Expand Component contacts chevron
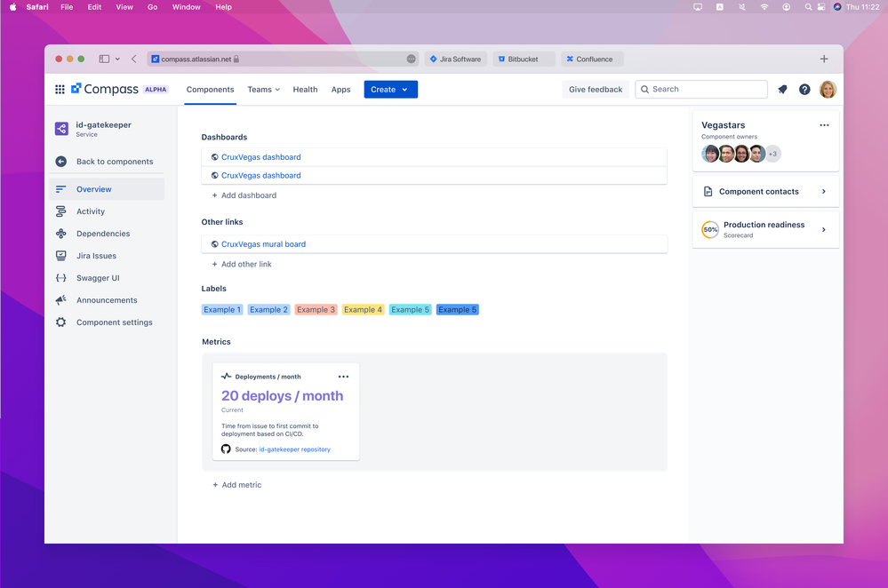The image size is (888, 588). (x=823, y=191)
